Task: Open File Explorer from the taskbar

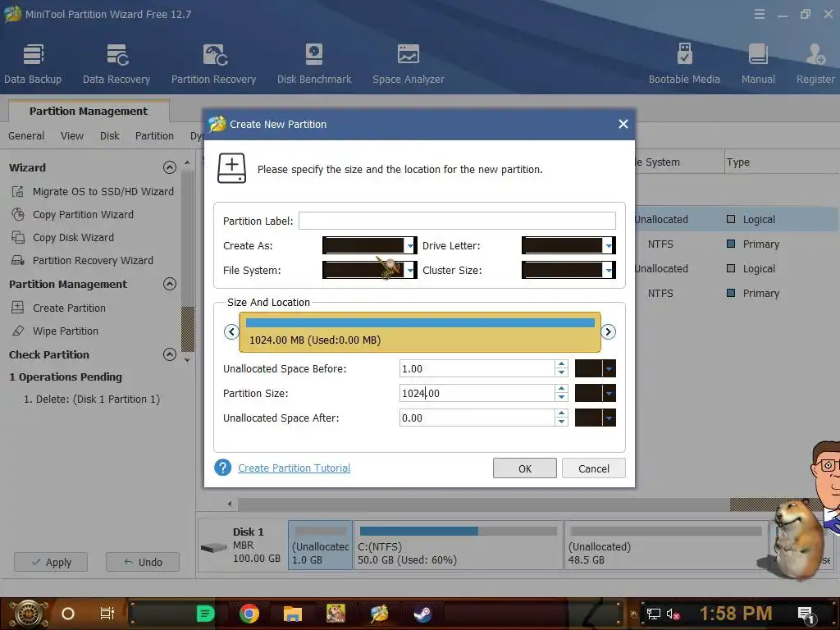Action: coord(293,614)
